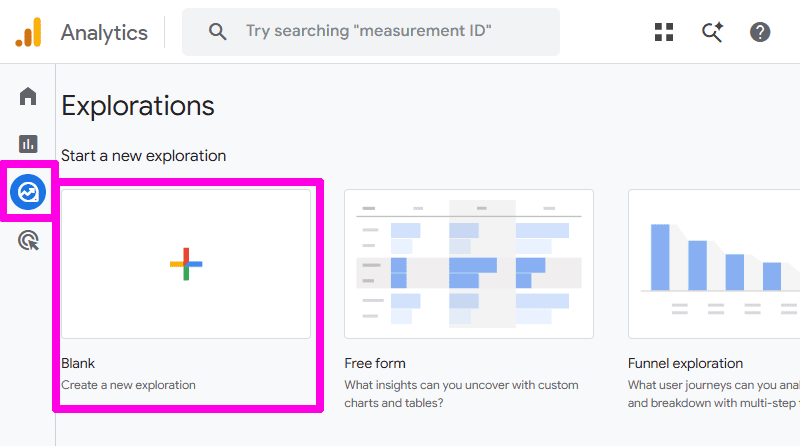This screenshot has height=446, width=800.
Task: Open the Funnel exploration template thumbnail
Action: click(714, 264)
